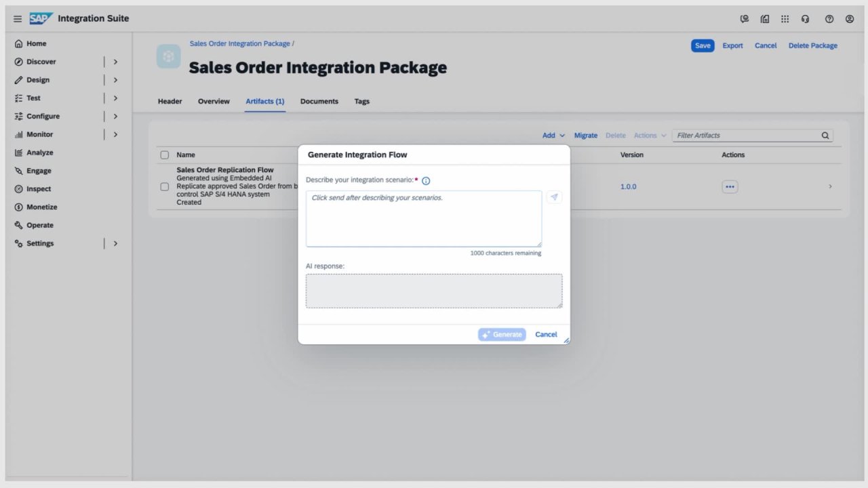Click the send arrow icon in the dialog
Viewport: 868px width, 488px height.
tap(554, 197)
